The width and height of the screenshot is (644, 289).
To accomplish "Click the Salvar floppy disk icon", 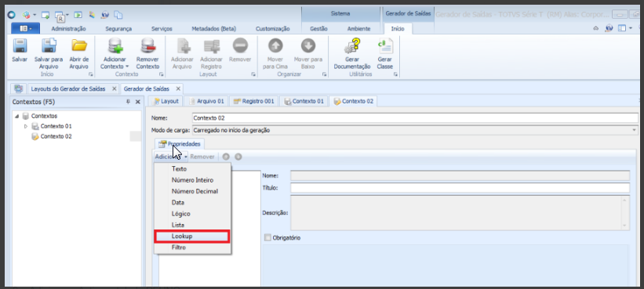I will (20, 45).
